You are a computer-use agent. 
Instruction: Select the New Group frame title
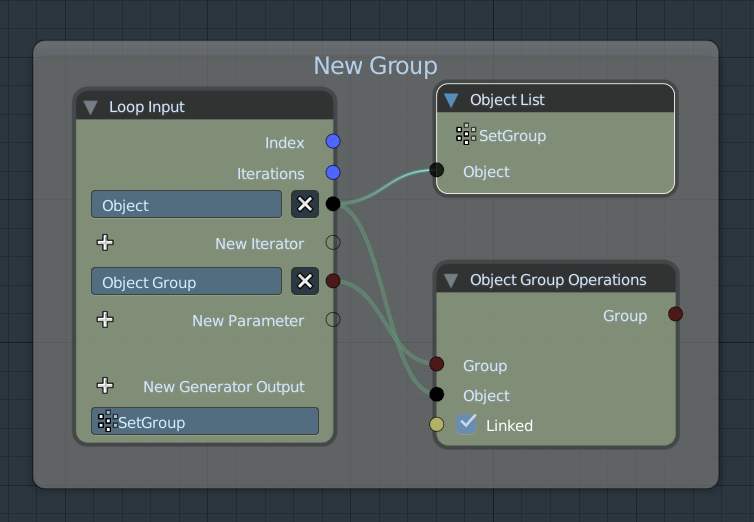(376, 65)
